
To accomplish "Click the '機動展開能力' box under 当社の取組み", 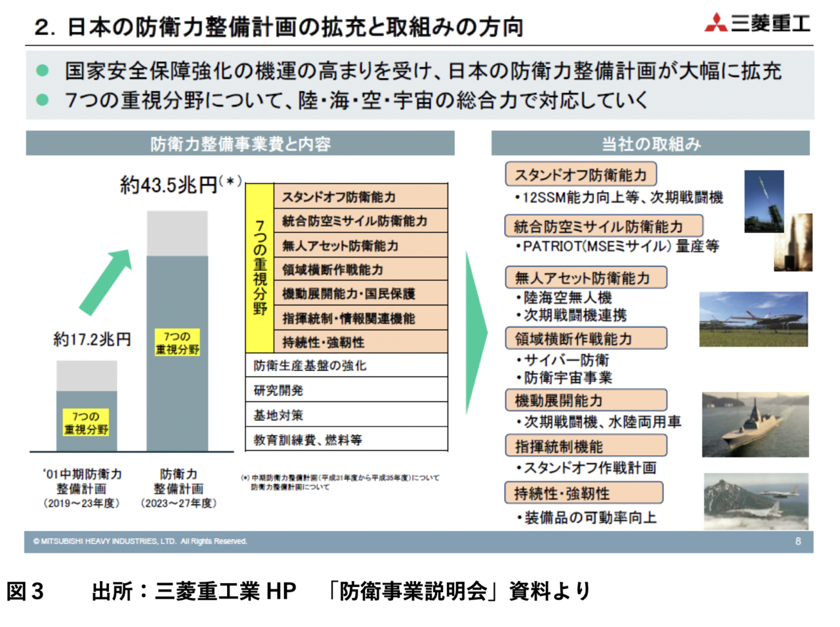I will (x=586, y=400).
